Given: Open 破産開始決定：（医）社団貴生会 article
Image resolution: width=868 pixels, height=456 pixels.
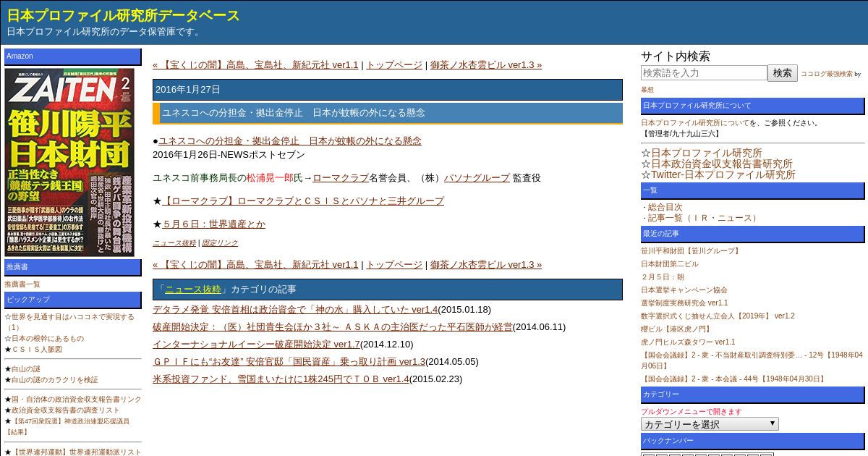Looking at the screenshot, I should point(333,326).
